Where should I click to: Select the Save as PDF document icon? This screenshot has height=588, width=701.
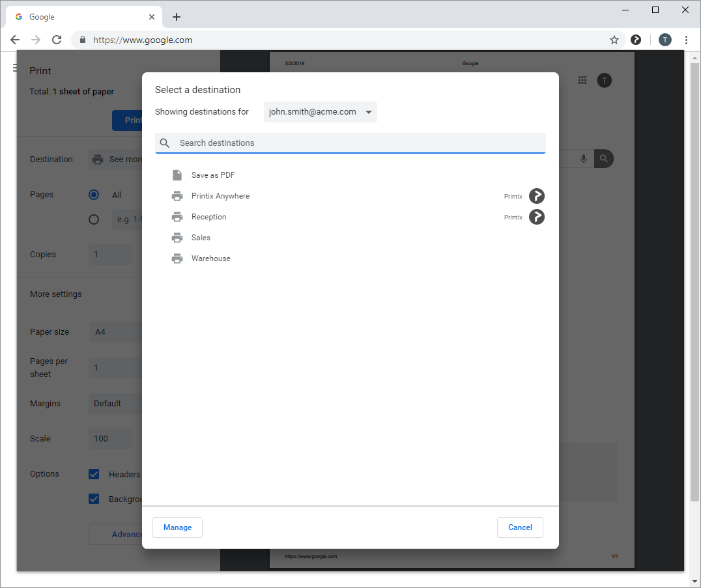click(x=177, y=175)
